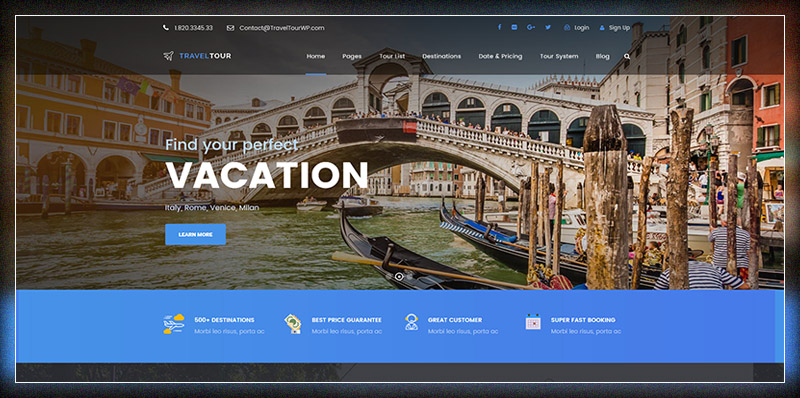Open the search magnifier in the navigation
The width and height of the screenshot is (800, 398).
click(627, 57)
